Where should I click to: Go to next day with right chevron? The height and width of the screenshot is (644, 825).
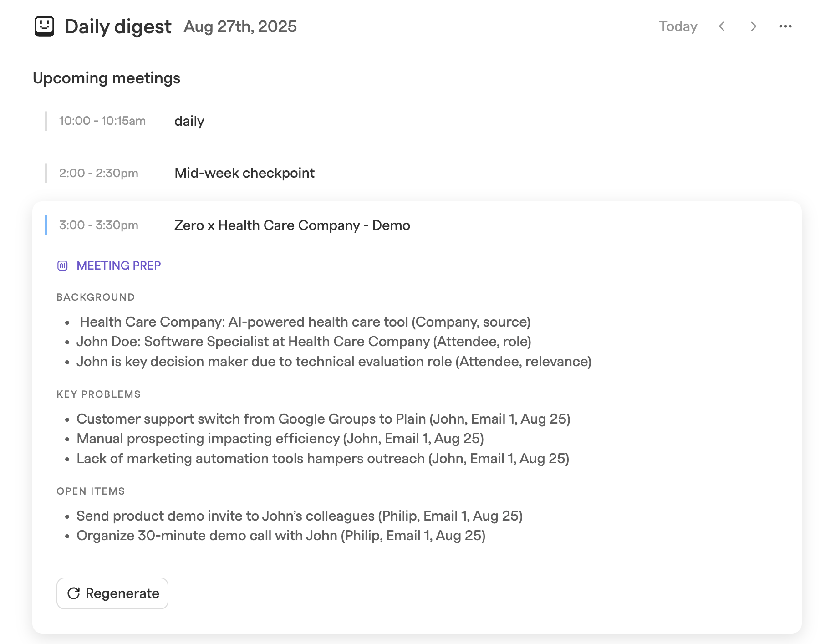[754, 26]
